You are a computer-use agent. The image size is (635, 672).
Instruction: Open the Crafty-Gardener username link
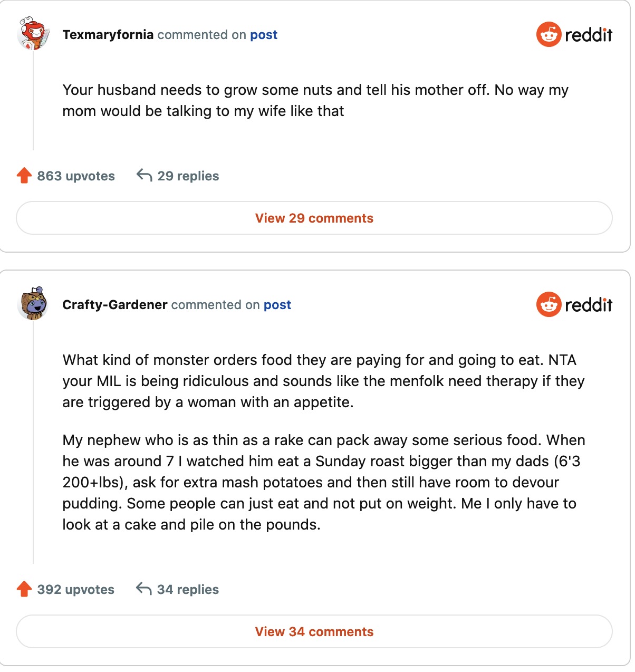point(115,305)
